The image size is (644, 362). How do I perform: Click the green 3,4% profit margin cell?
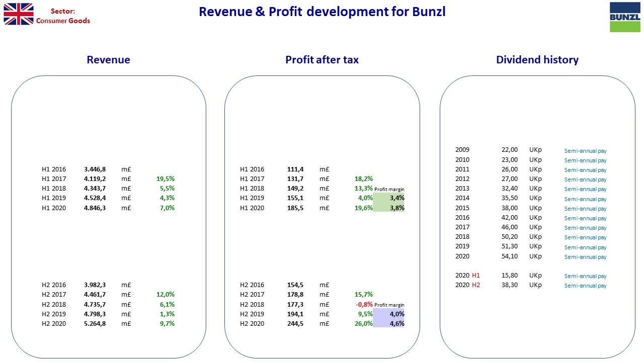click(389, 198)
